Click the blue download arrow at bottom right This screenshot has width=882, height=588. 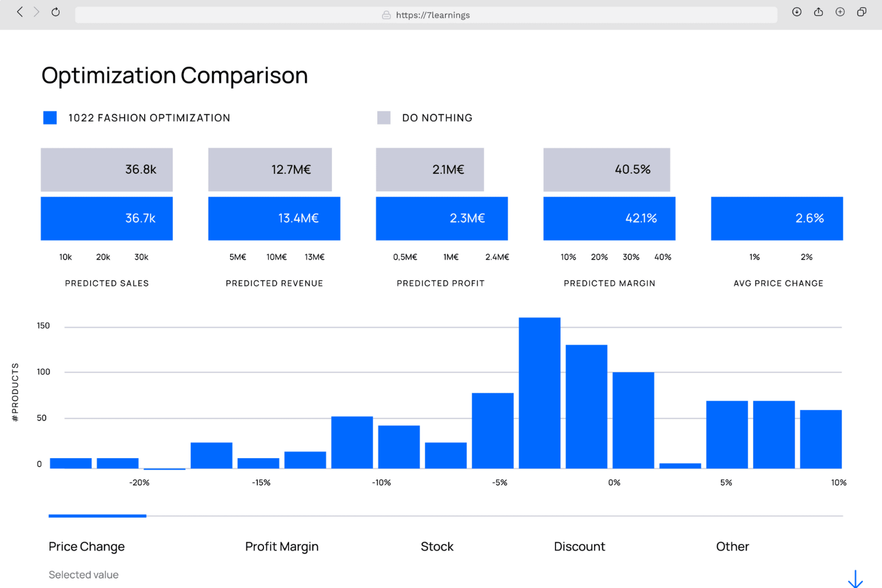click(856, 578)
